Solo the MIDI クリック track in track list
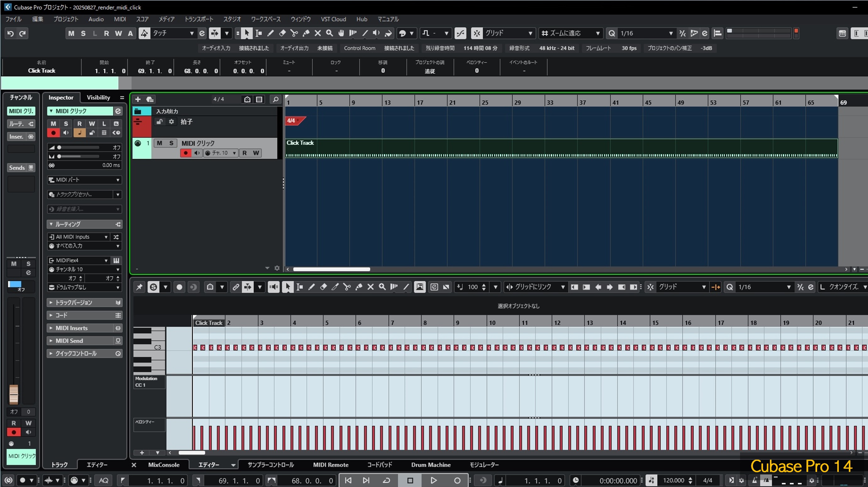This screenshot has height=487, width=868. [x=171, y=143]
